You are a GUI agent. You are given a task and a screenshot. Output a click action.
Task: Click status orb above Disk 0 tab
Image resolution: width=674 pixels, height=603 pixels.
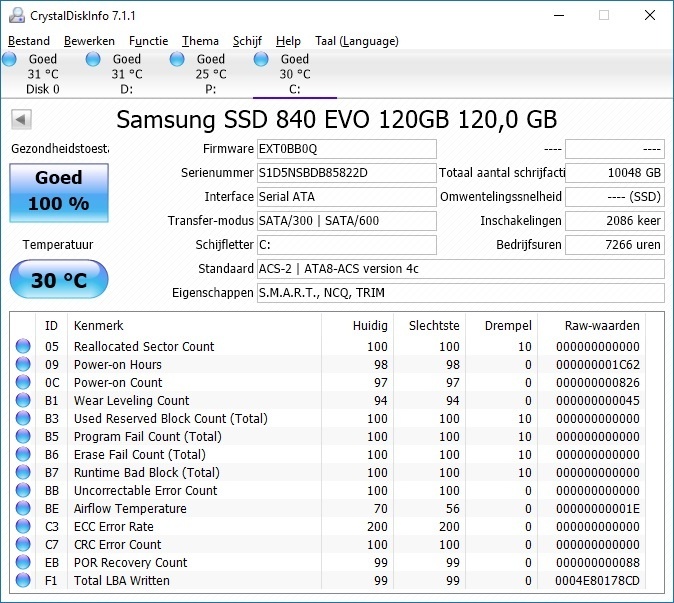(10, 60)
